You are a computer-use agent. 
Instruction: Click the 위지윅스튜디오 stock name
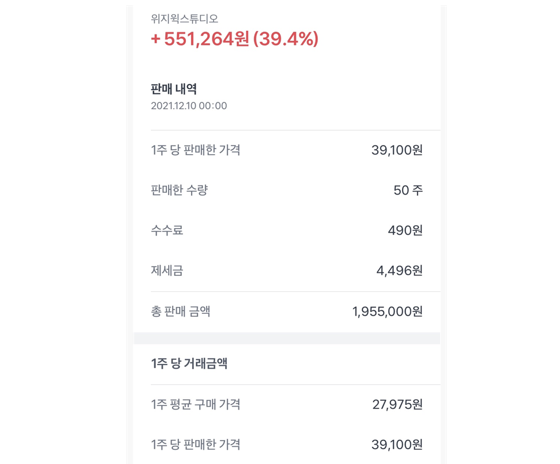coord(184,19)
